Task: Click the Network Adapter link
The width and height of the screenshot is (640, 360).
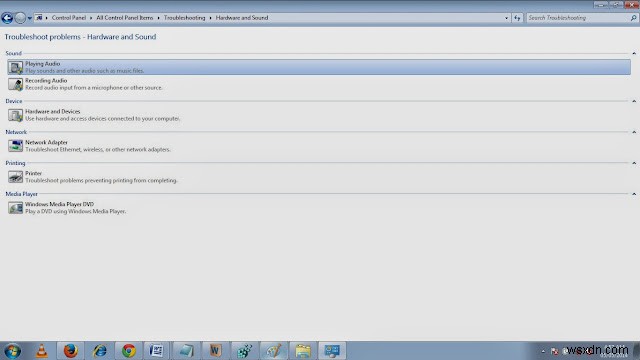Action: click(47, 142)
